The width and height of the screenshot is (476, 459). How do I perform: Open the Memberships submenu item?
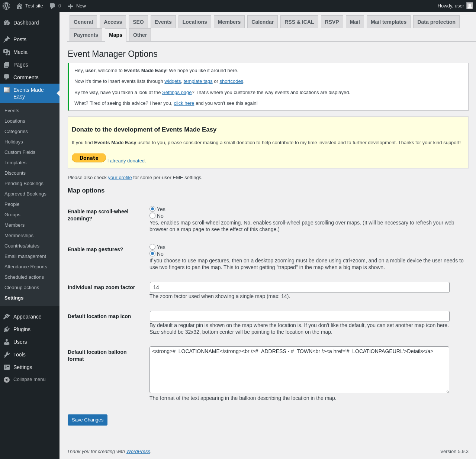pos(30,236)
